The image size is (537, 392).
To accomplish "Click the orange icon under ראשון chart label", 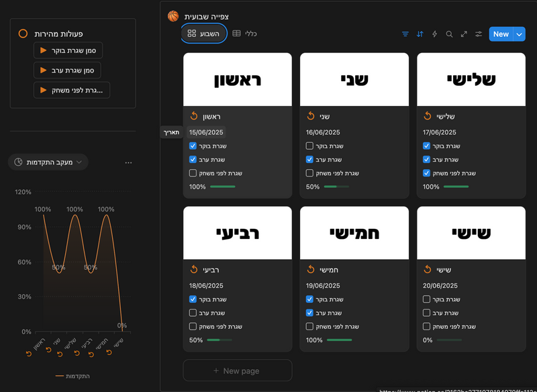I will (x=29, y=354).
